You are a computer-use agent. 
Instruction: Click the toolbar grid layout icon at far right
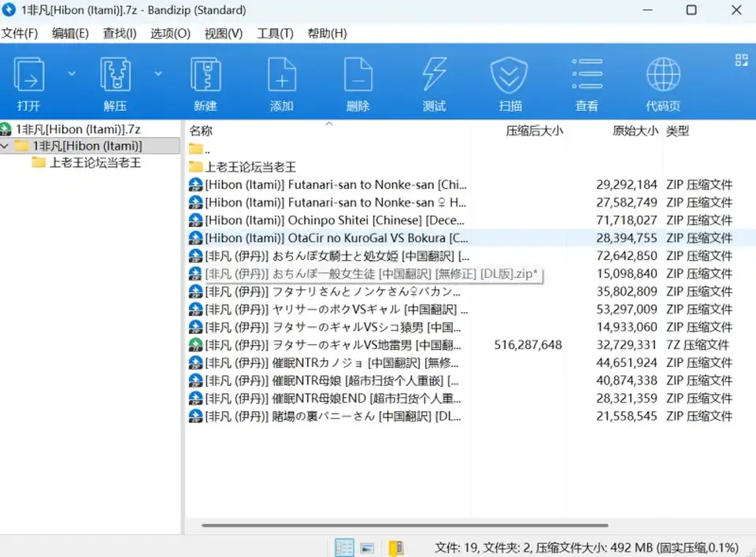point(741,61)
